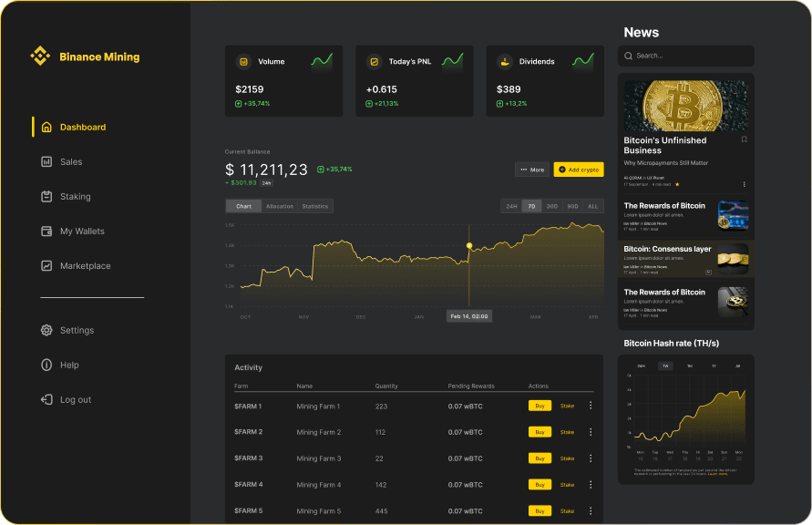Select the 1W hash rate range
This screenshot has height=525, width=812.
[665, 366]
